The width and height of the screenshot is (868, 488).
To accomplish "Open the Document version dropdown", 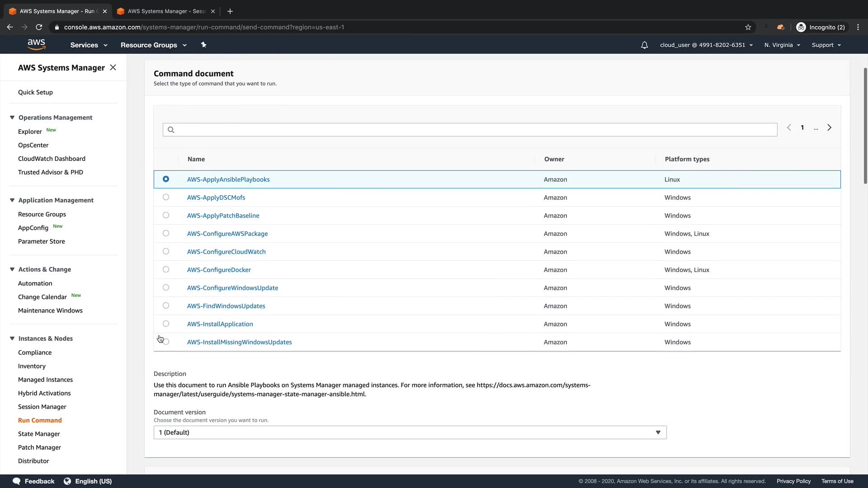I will [x=410, y=432].
